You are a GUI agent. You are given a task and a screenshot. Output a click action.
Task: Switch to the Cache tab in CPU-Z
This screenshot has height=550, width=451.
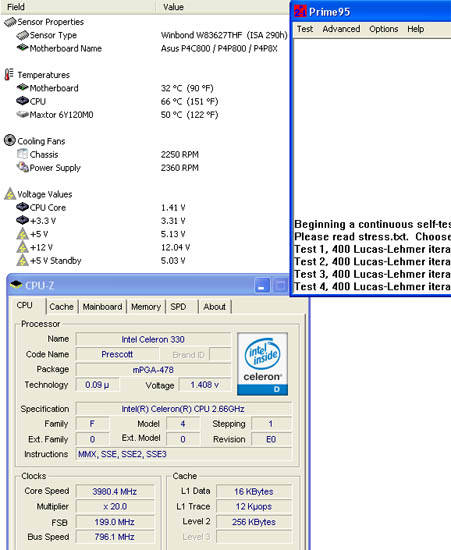[61, 307]
